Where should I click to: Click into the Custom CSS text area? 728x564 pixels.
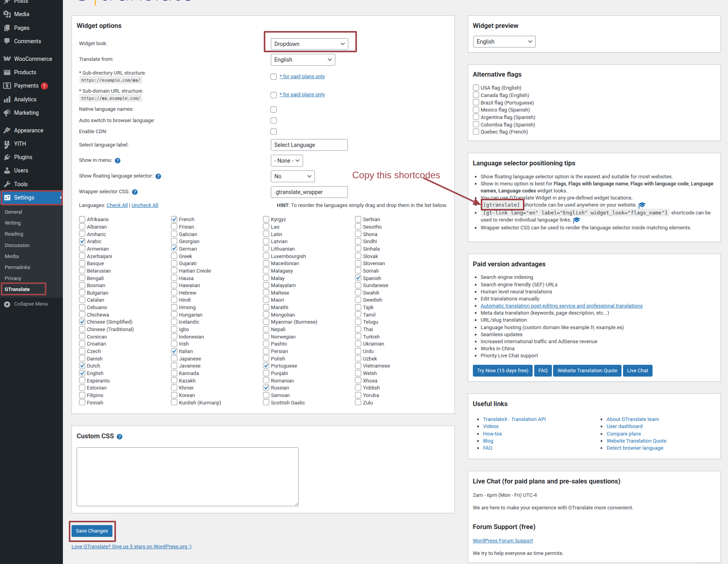[x=188, y=476]
